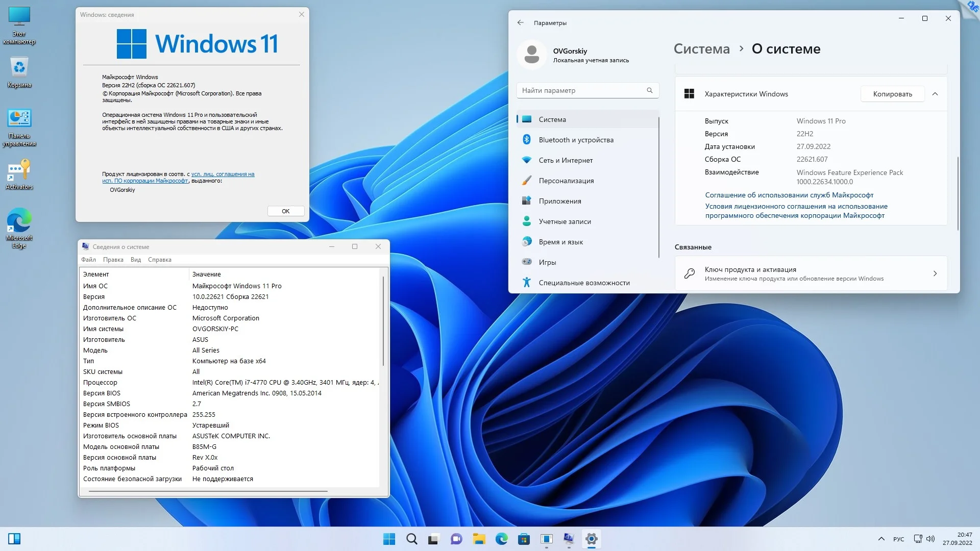Click the horizontal scrollbar in Сведения о системе
Screen dimensions: 980x551
pos(208,491)
